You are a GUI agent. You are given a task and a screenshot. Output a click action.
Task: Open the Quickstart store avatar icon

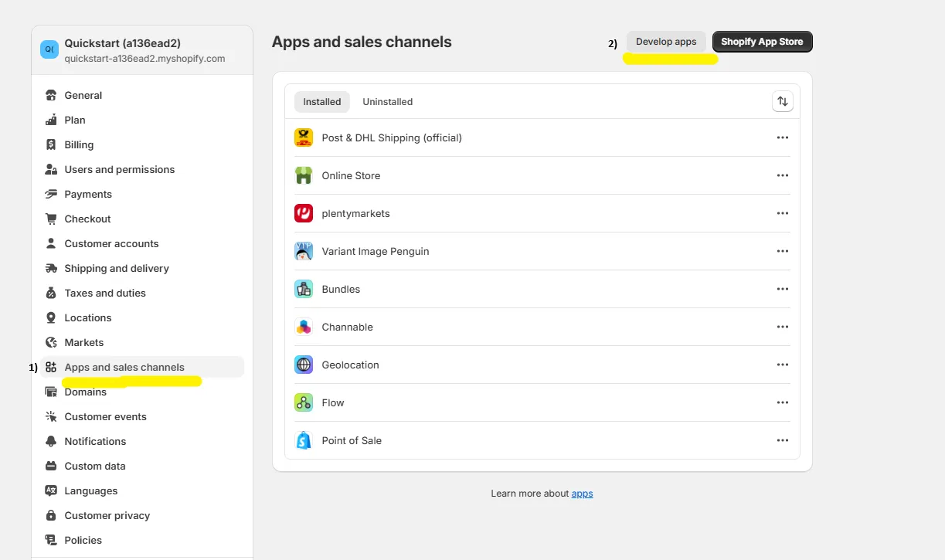point(49,49)
